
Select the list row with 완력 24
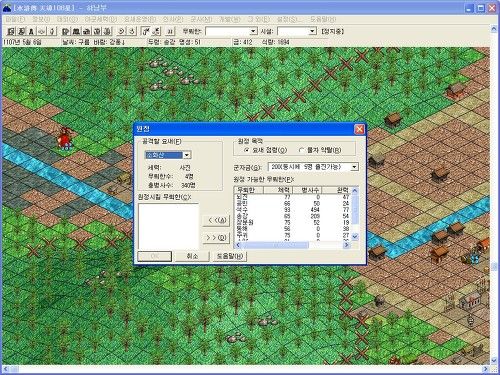293,203
